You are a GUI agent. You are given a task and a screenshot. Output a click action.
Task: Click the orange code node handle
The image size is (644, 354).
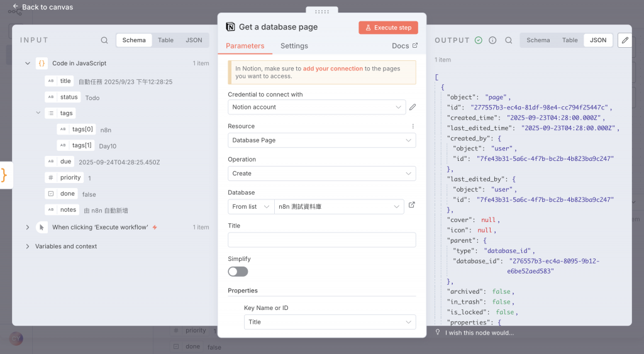[4, 175]
